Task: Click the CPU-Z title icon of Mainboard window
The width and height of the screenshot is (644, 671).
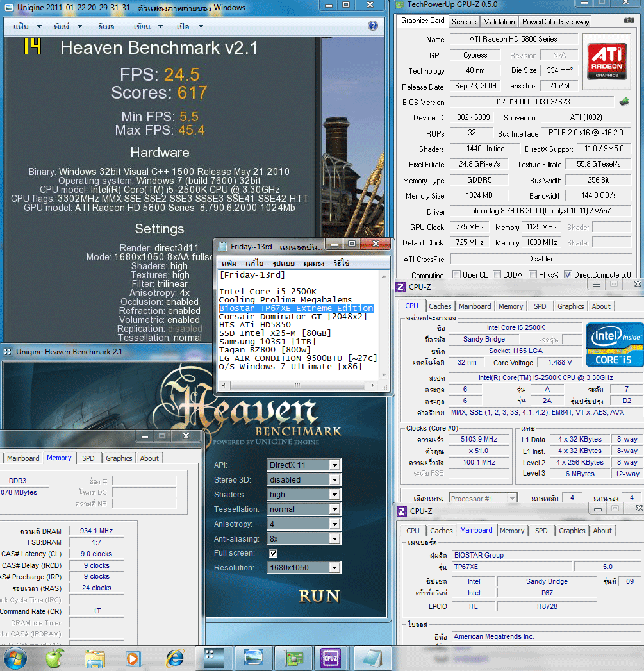Action: tap(402, 511)
